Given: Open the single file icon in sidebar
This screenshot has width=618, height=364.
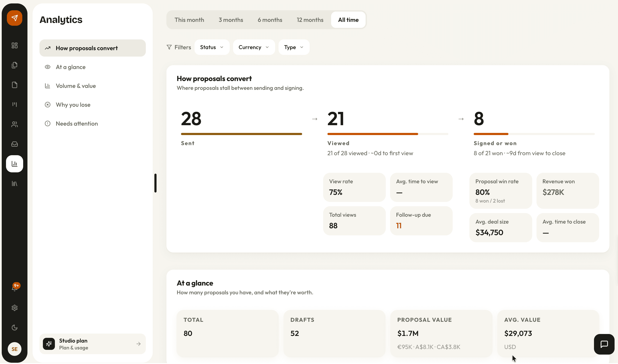Looking at the screenshot, I should (x=15, y=85).
